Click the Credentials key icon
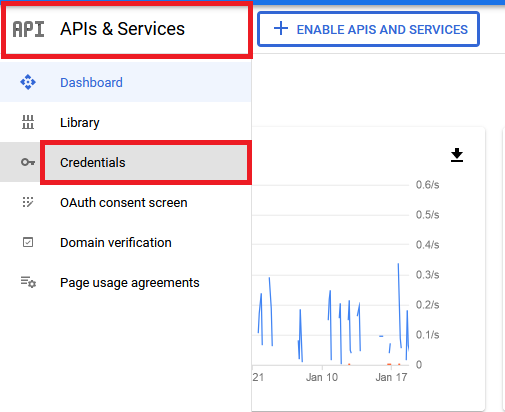This screenshot has height=412, width=505. pyautogui.click(x=28, y=162)
